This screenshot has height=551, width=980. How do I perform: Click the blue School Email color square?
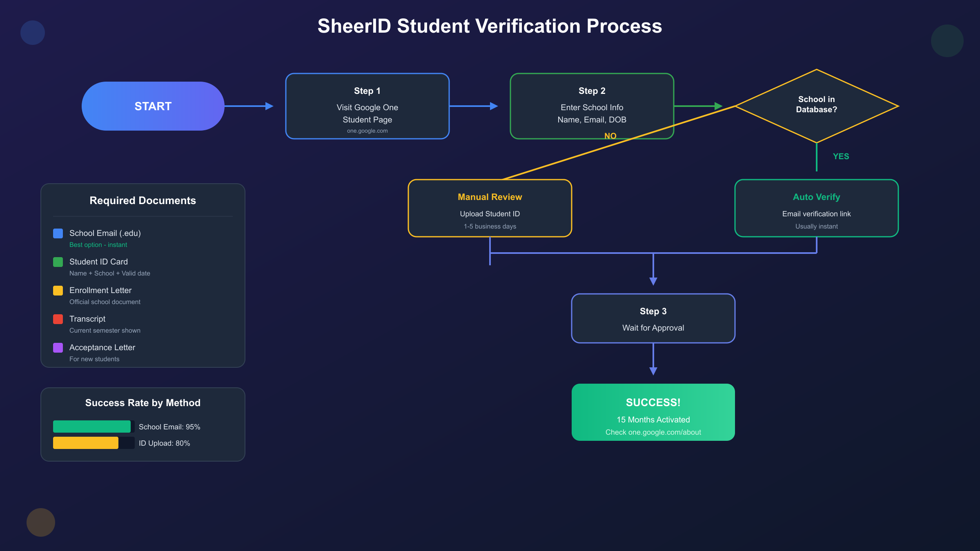[x=58, y=233]
